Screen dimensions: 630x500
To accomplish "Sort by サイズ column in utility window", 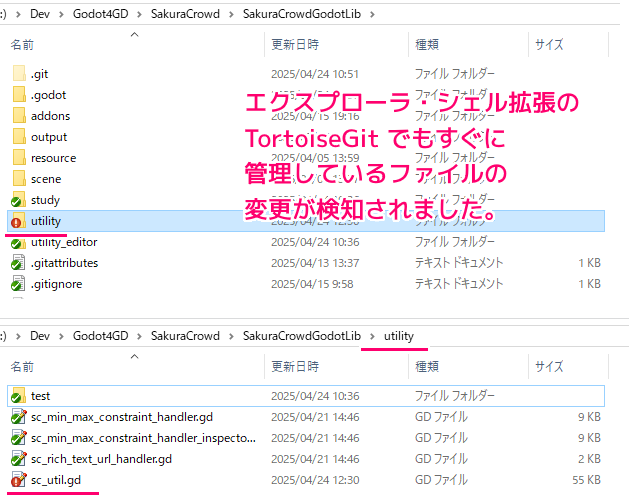I will tap(549, 367).
